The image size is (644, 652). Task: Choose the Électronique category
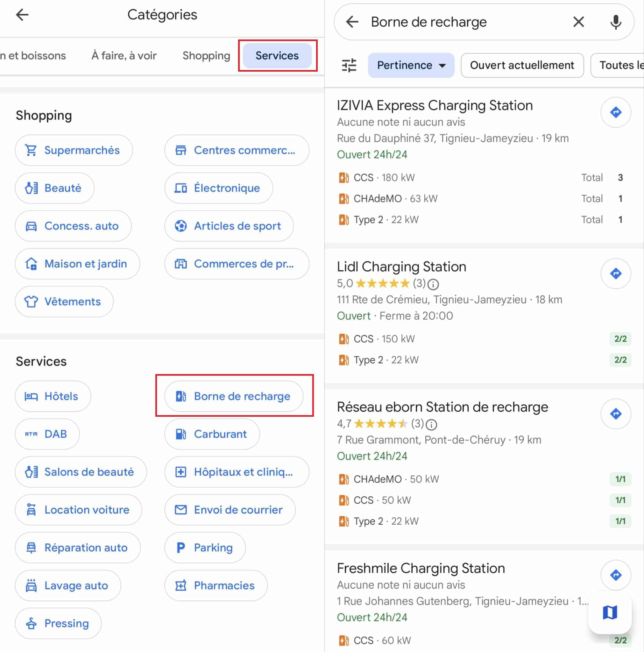click(218, 188)
